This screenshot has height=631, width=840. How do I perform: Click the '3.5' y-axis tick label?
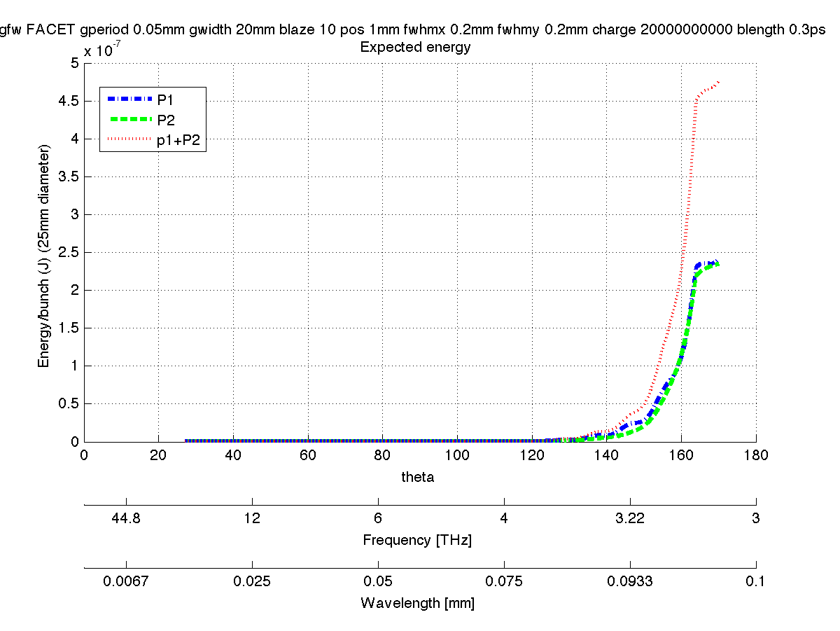pyautogui.click(x=69, y=176)
